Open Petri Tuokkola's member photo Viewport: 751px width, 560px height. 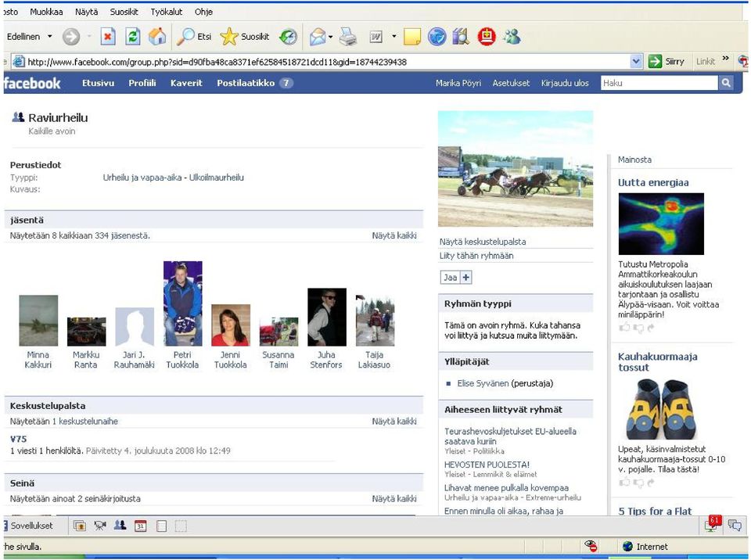click(182, 303)
